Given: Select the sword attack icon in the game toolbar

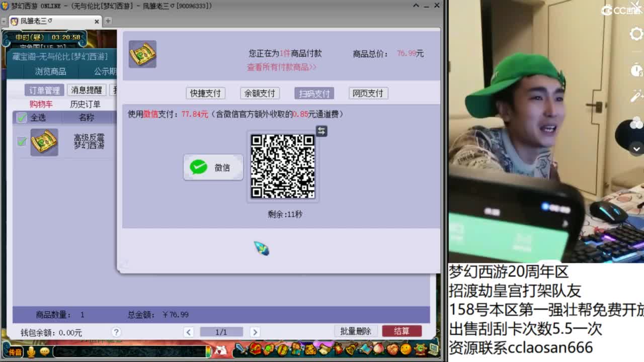Looking at the screenshot, I should tap(243, 349).
